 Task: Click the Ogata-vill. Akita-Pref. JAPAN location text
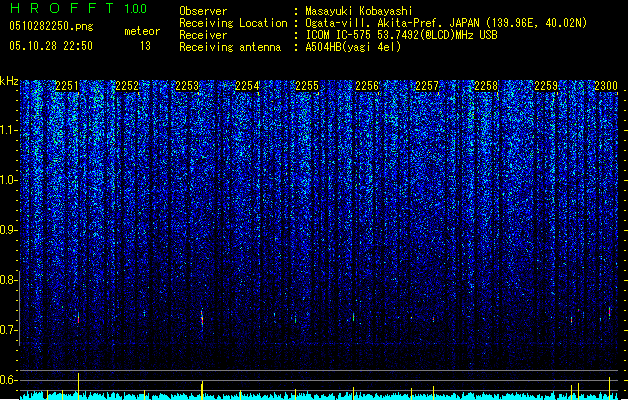[x=446, y=23]
